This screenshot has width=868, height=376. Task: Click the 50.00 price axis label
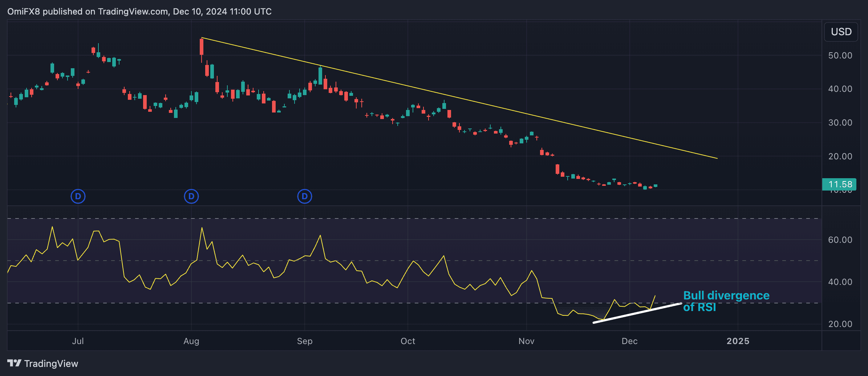click(840, 56)
